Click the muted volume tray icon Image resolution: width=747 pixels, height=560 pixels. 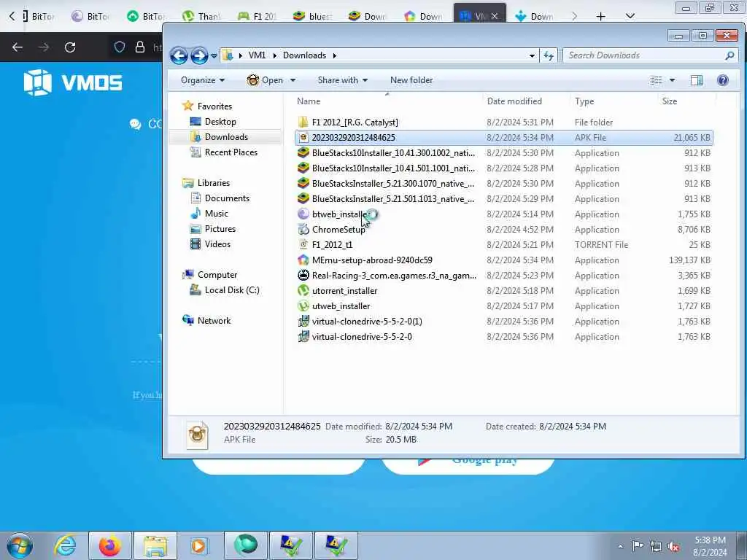click(x=673, y=546)
